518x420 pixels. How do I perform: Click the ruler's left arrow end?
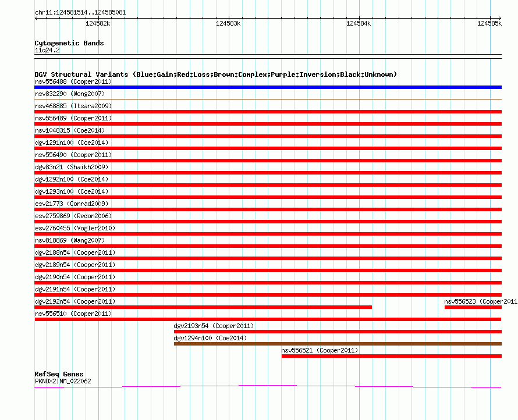[x=36, y=19]
